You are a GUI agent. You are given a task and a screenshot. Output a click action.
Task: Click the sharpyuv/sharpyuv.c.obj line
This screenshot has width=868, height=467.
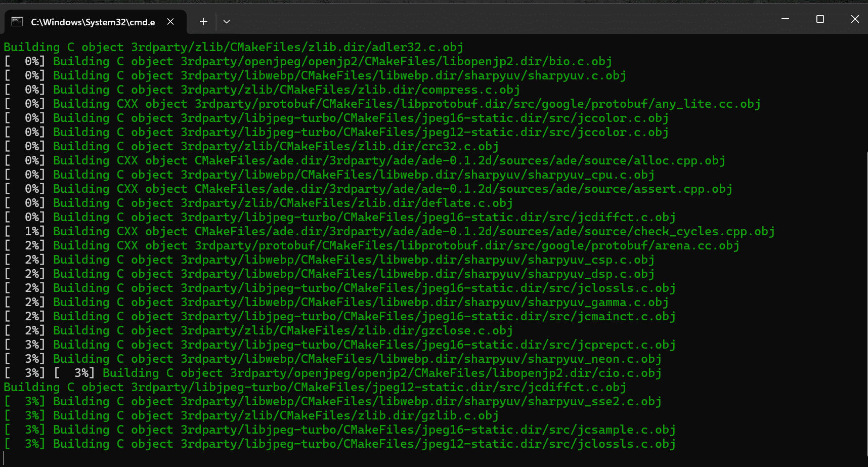[x=315, y=75]
